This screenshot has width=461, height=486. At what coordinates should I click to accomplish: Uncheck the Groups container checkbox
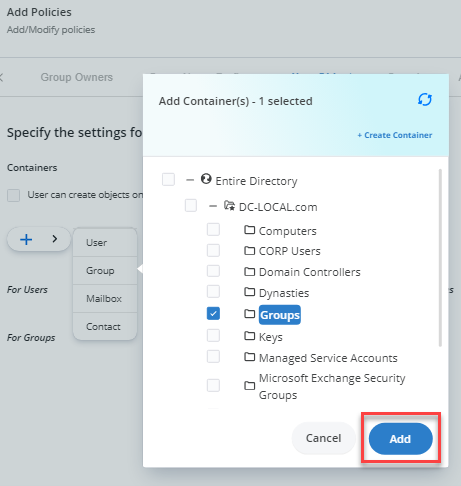coord(213,313)
